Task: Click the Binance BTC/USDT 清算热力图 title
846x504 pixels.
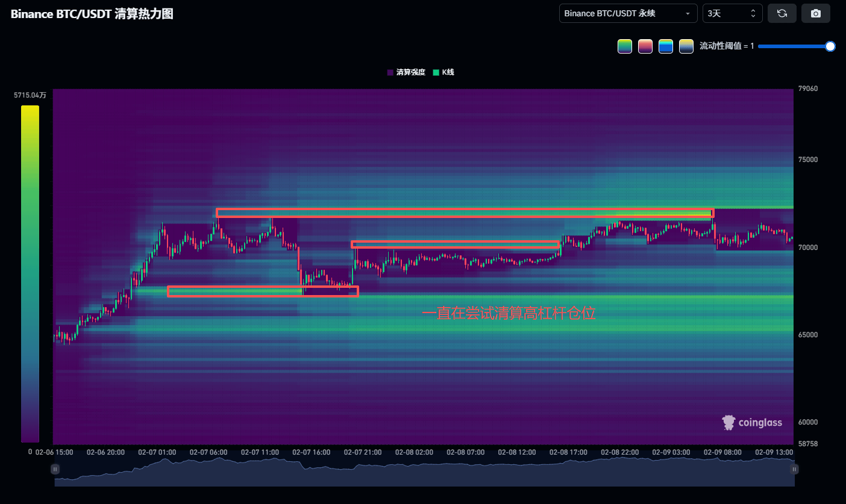Action: point(92,14)
